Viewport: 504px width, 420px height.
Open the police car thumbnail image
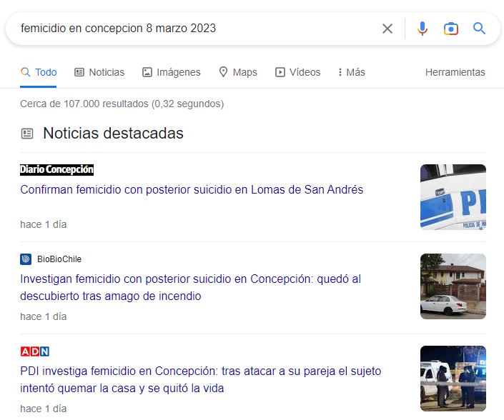pos(453,197)
